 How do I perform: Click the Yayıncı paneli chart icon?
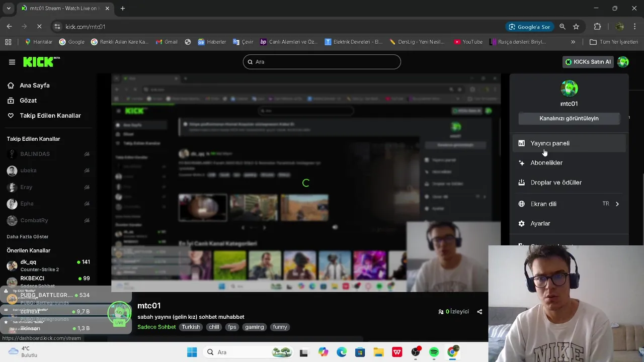(x=521, y=143)
